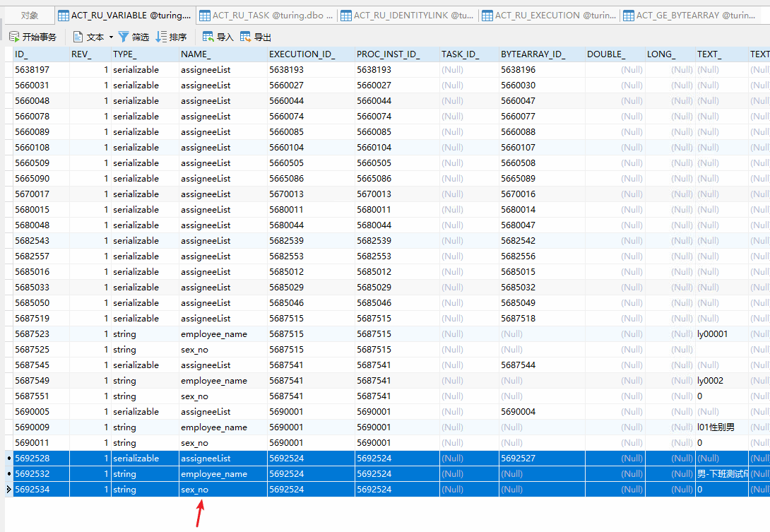Click the TASK_ID_ column header
770x532 pixels.
pos(469,54)
